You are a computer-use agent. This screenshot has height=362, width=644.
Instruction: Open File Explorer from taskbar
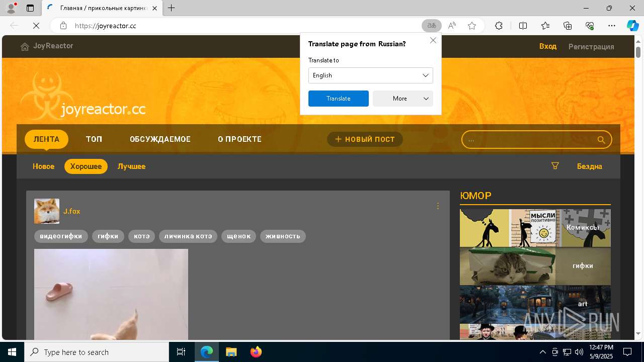[231, 352]
